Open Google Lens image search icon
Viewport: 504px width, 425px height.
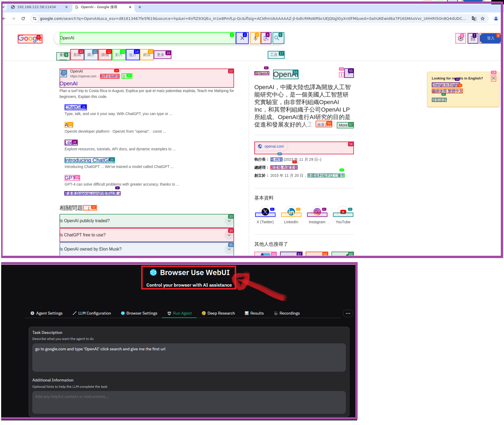pyautogui.click(x=266, y=38)
